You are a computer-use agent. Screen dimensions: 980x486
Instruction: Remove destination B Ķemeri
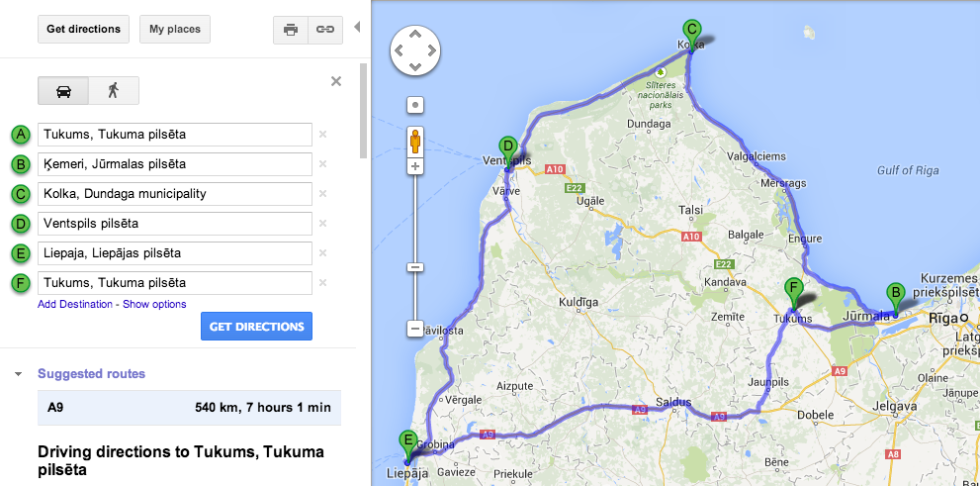point(323,164)
